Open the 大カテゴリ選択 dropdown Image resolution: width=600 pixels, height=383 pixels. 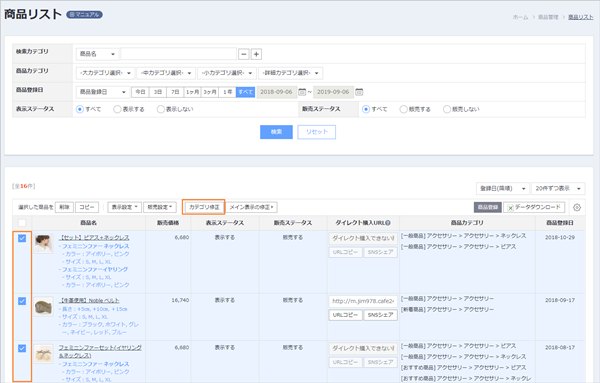tap(105, 73)
